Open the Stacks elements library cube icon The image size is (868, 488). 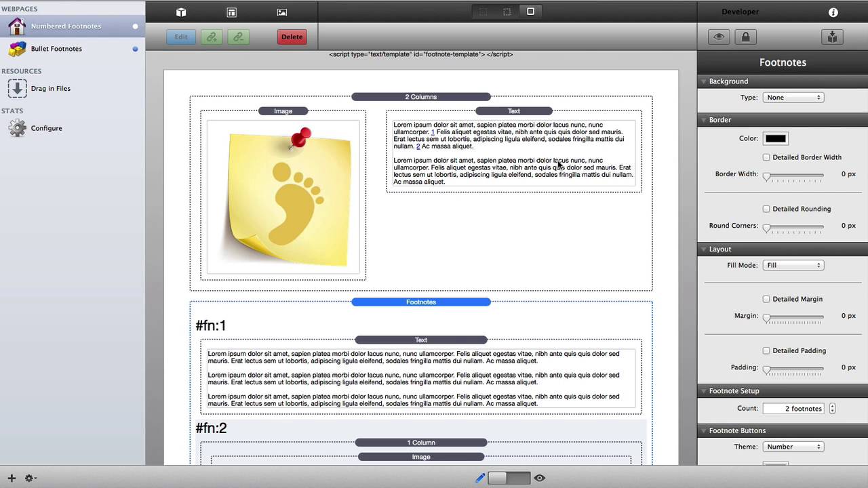(181, 12)
